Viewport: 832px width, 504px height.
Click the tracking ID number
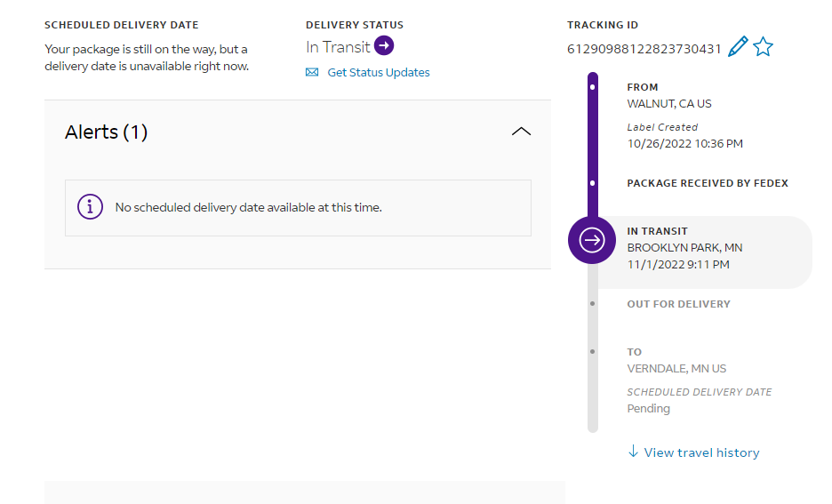[644, 49]
